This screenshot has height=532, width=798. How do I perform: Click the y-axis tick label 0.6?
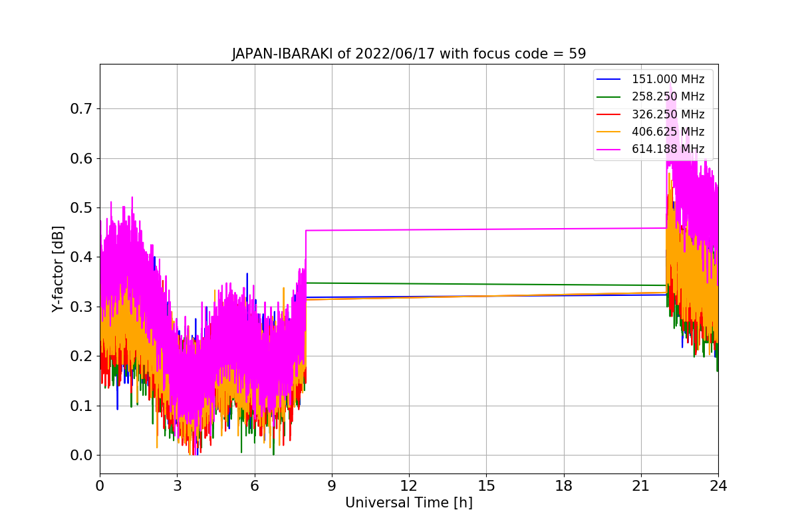click(82, 158)
